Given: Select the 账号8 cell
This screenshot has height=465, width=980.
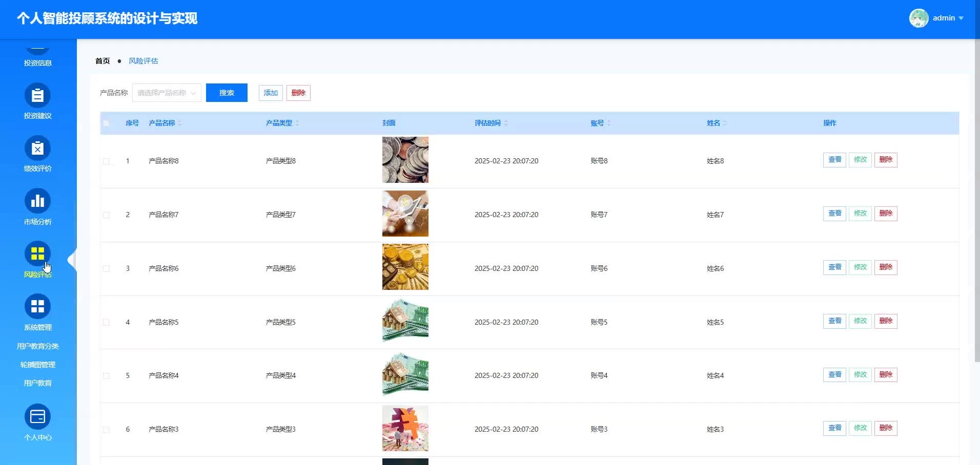Looking at the screenshot, I should coord(599,161).
